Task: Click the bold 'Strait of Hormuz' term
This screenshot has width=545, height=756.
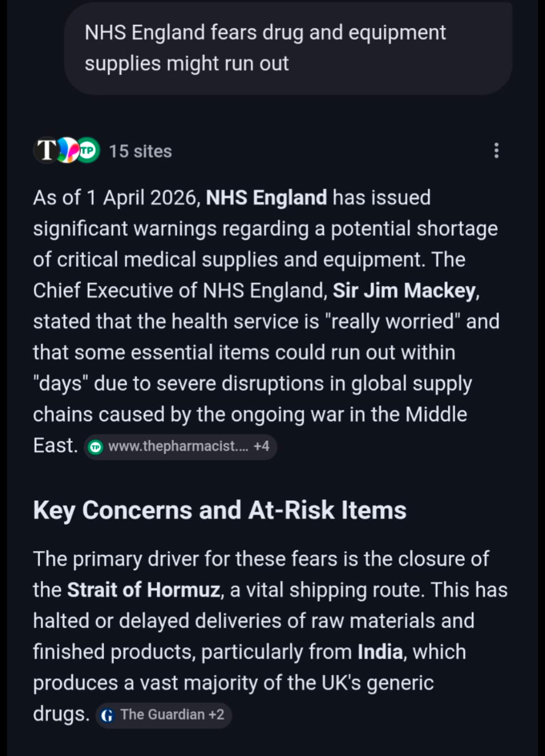Action: point(144,590)
